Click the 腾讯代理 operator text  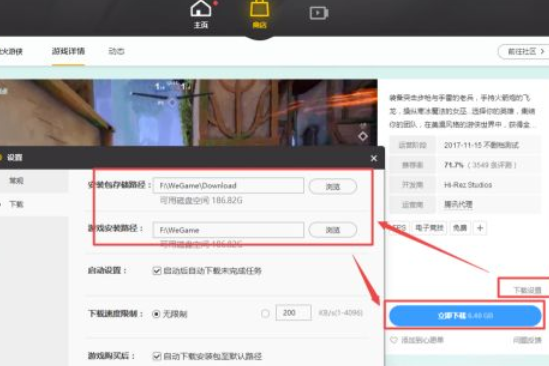pos(458,204)
